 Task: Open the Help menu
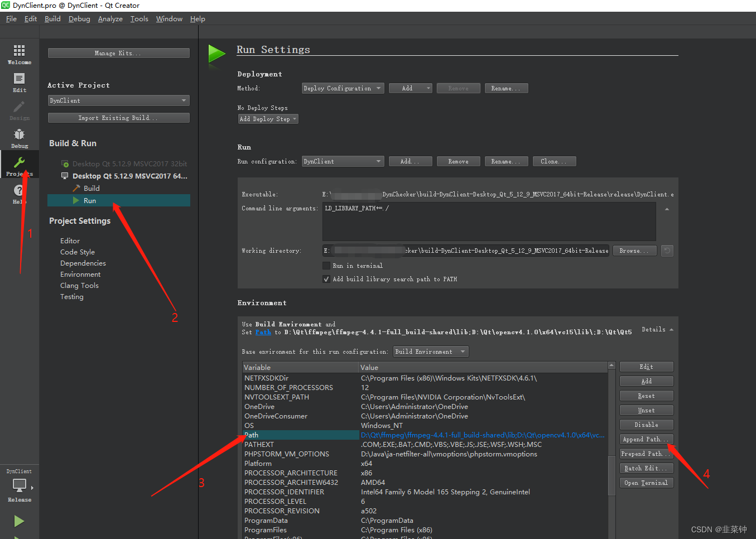coord(198,18)
